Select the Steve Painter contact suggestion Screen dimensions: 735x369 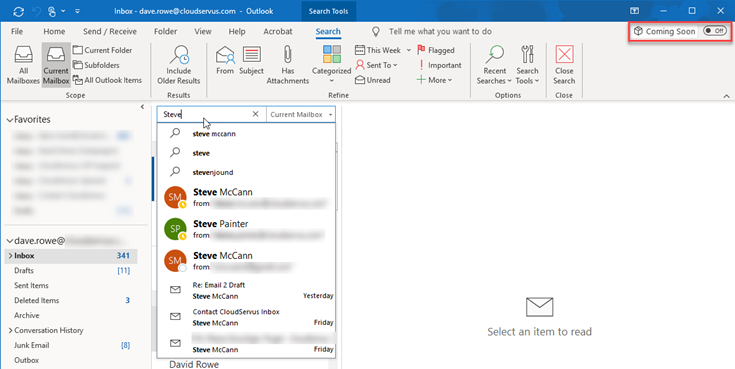(x=246, y=229)
